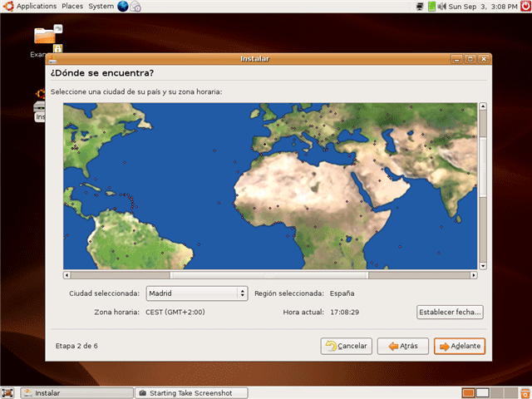The height and width of the screenshot is (399, 532).
Task: Click Establecer fecha button
Action: click(x=450, y=313)
